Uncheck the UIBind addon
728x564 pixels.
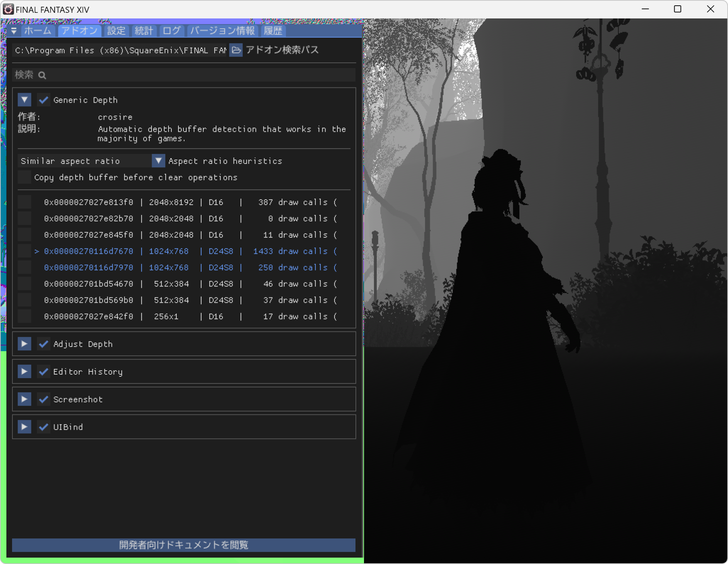43,427
